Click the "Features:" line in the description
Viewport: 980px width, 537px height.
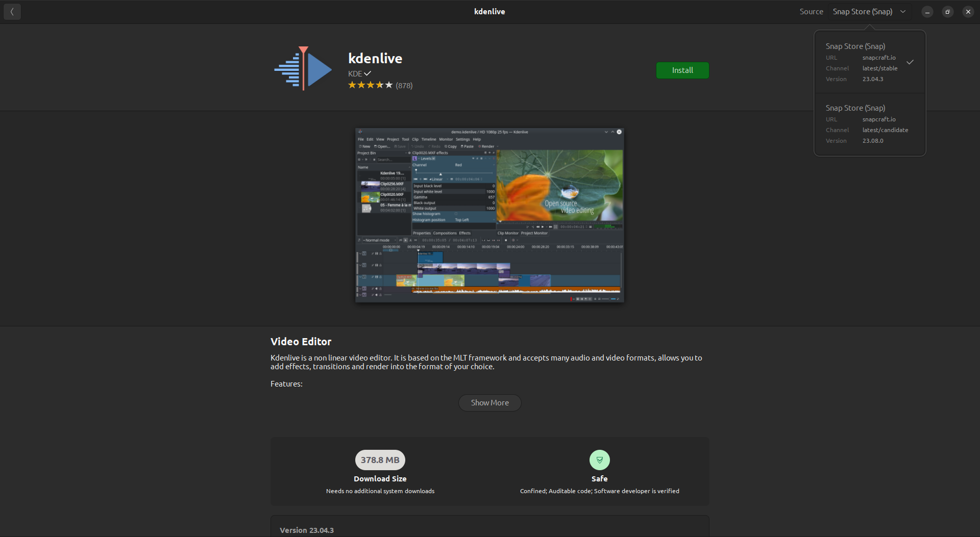(286, 384)
